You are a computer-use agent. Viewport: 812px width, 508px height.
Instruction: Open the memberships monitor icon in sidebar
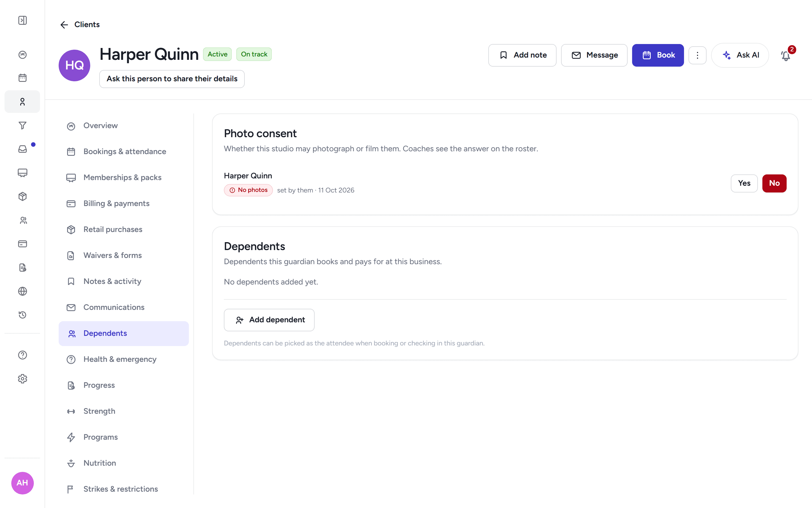point(23,173)
